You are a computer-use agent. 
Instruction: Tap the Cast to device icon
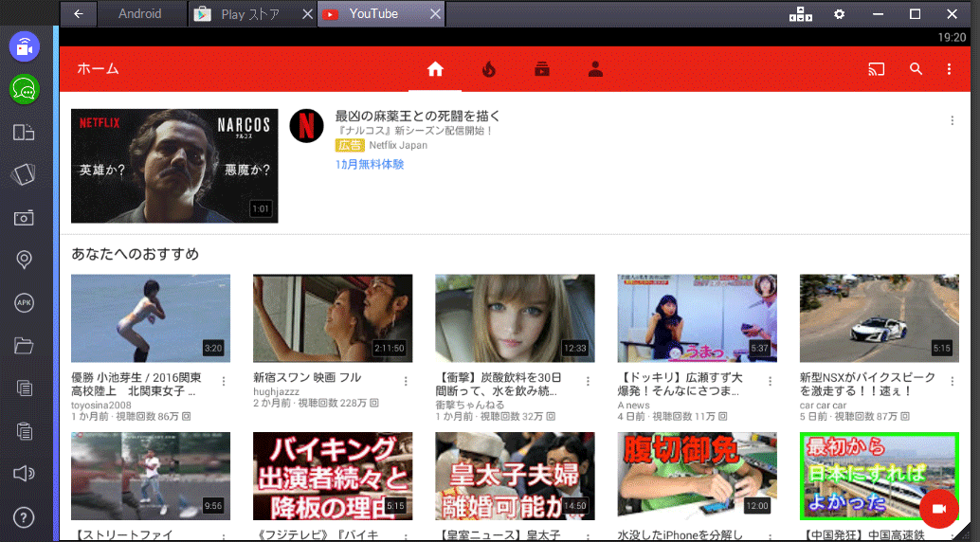pyautogui.click(x=877, y=69)
